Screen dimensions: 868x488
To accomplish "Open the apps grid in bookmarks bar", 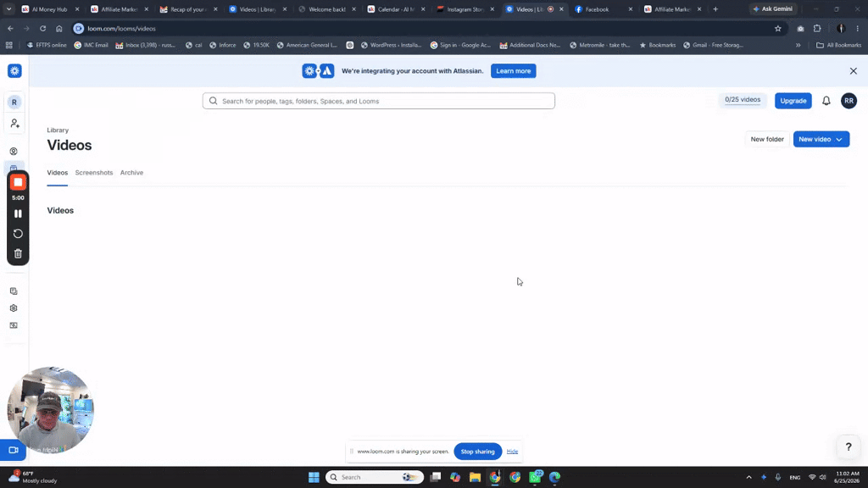I will (8, 46).
